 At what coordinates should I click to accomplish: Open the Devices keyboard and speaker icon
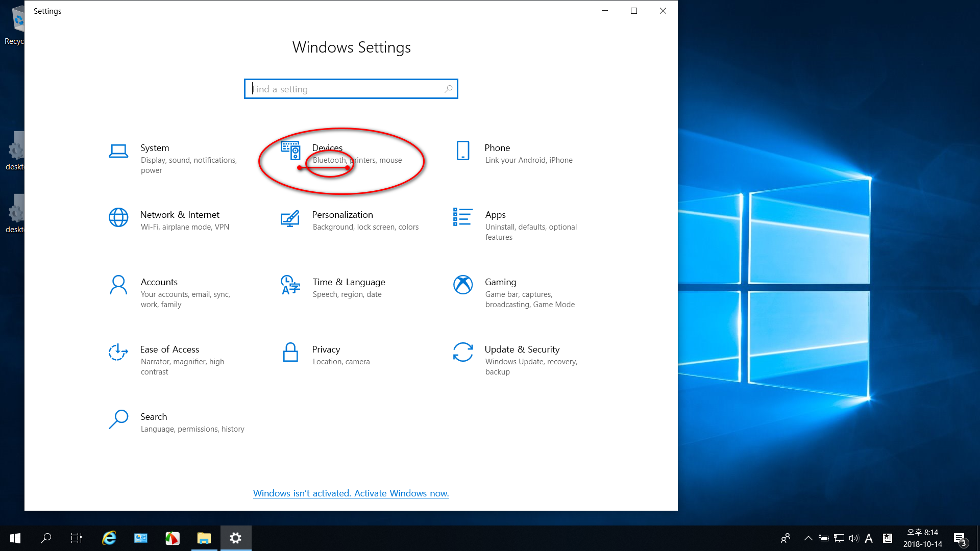coord(290,151)
